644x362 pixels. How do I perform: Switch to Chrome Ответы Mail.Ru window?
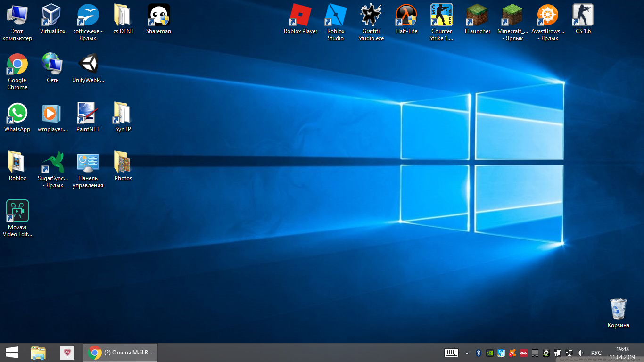pos(120,353)
